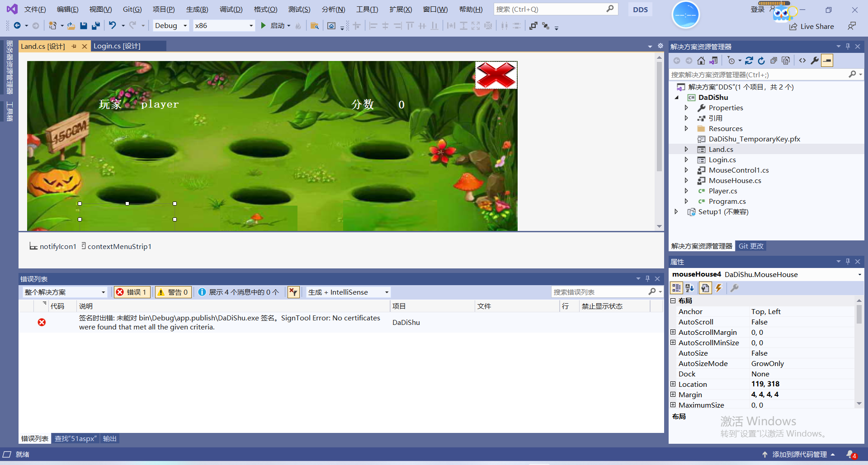Click 添加到源代码管理 in status bar
The image size is (868, 465).
point(799,454)
